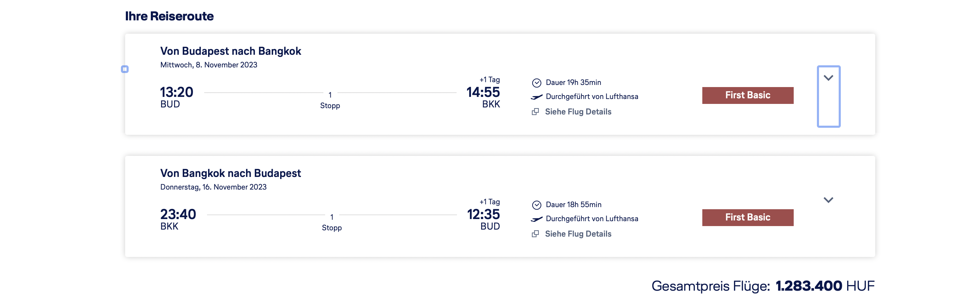980x304 pixels.
Task: Expand the Budapest to Bangkok flight card chevron
Action: point(828,78)
